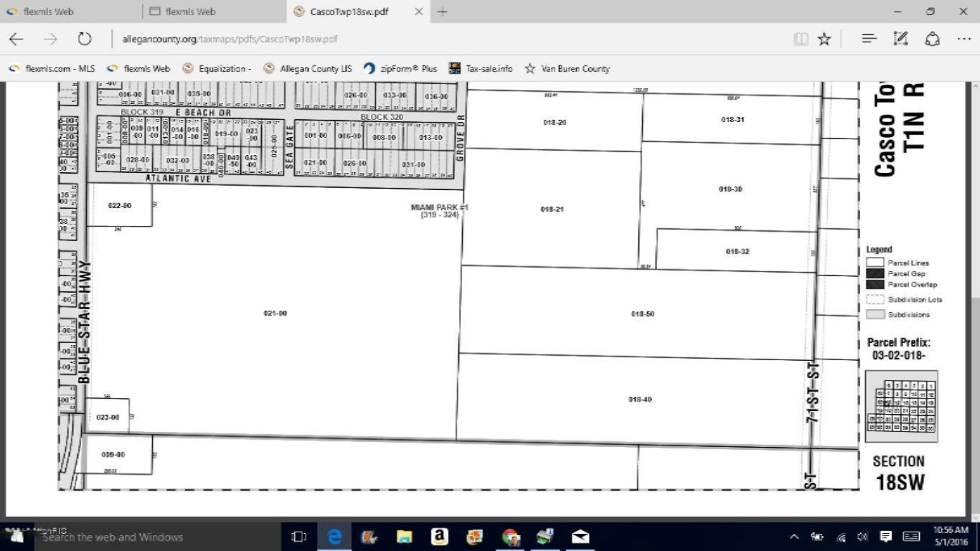Click the Parcel Prefix 03-02-018- text

(x=899, y=349)
